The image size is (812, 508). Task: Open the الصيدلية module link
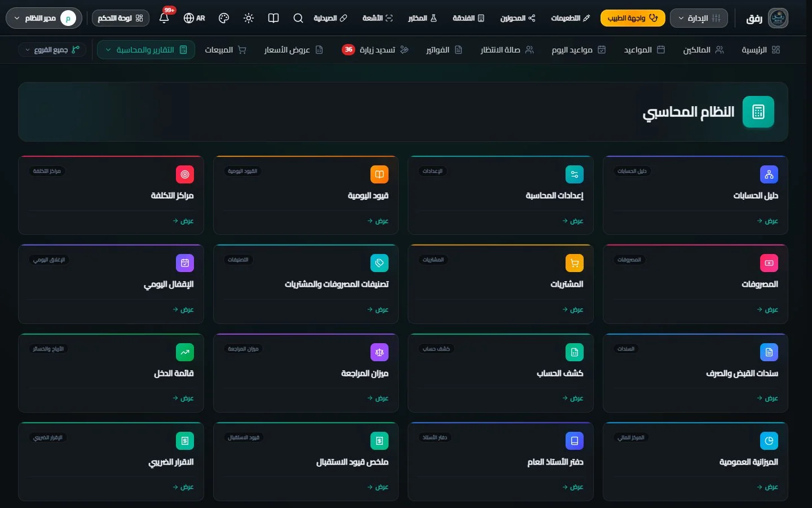click(x=330, y=18)
